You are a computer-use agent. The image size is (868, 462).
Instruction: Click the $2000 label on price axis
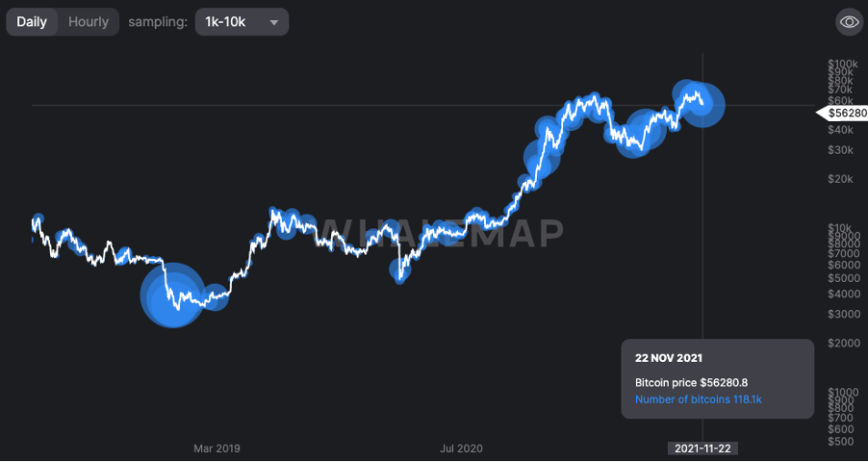pos(842,343)
